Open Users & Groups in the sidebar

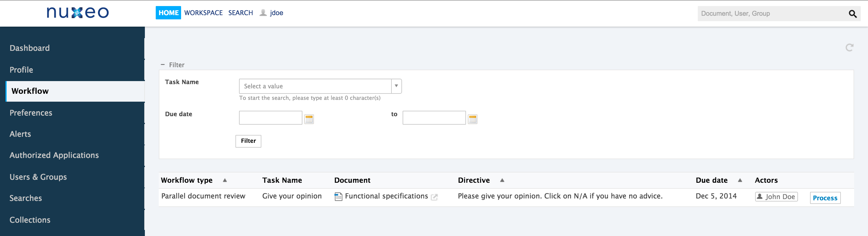point(38,177)
